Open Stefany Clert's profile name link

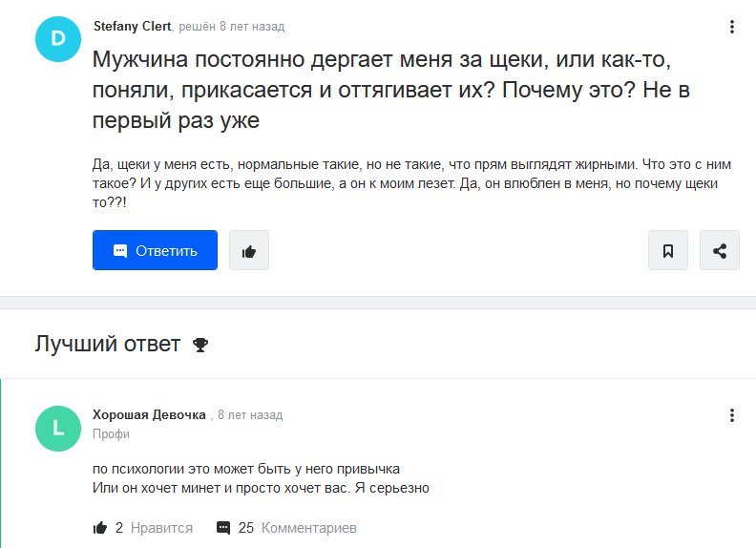click(x=131, y=27)
